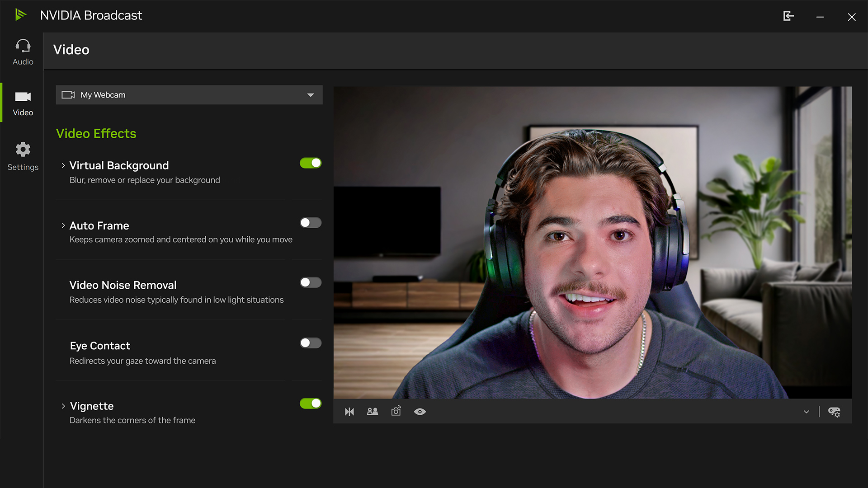Enable the Auto Frame effect
868x488 pixels.
coord(310,222)
